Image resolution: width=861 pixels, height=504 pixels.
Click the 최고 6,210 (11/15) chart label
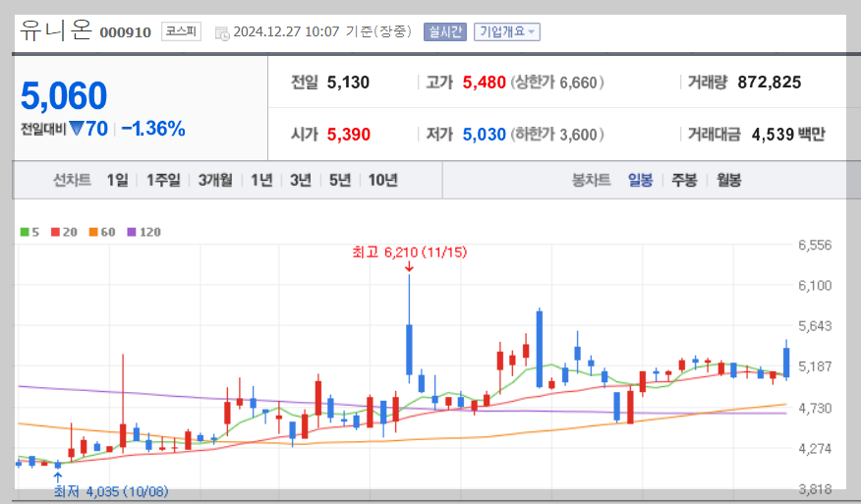[410, 252]
